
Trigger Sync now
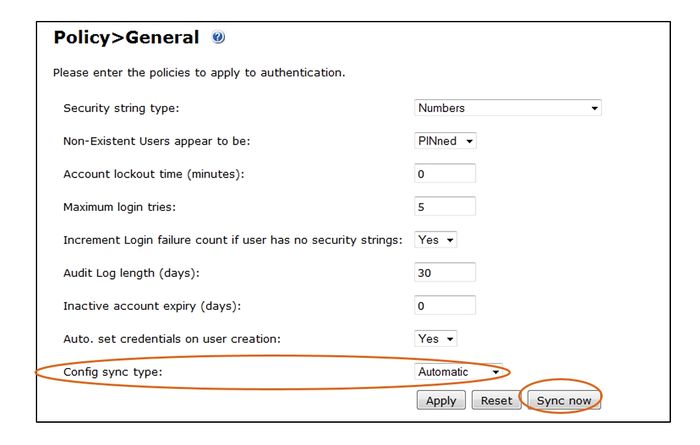click(564, 400)
